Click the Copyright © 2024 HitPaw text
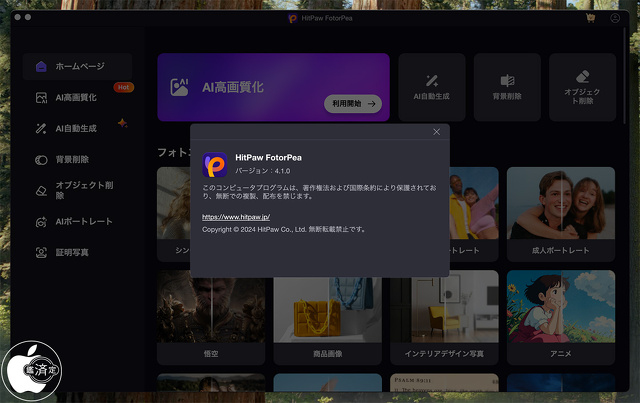Image resolution: width=640 pixels, height=403 pixels. tap(284, 229)
